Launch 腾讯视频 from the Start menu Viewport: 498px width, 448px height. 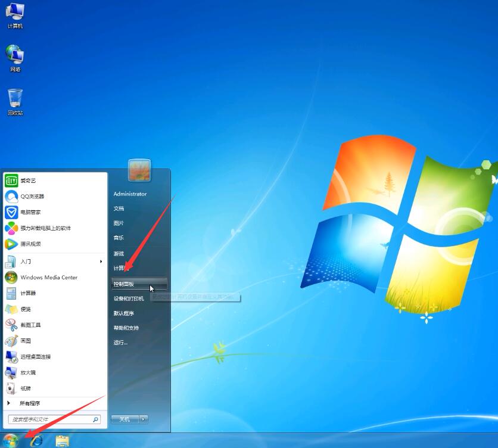(x=55, y=244)
